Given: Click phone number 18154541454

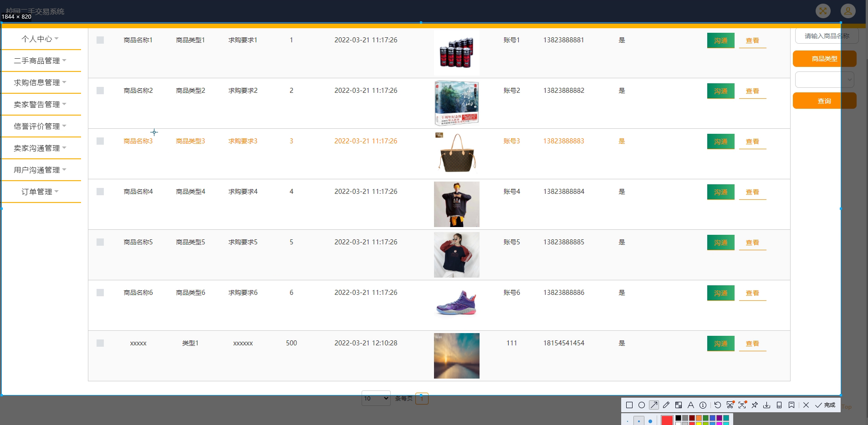Looking at the screenshot, I should [x=563, y=343].
